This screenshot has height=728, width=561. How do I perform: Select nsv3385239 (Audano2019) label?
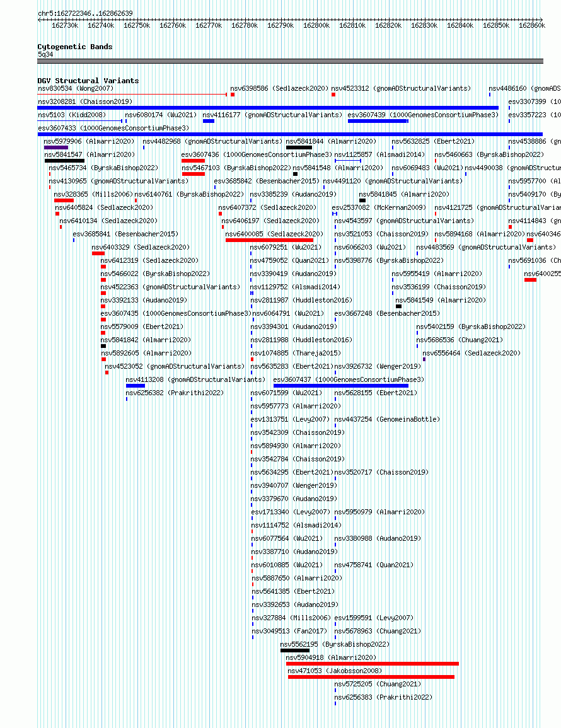point(294,194)
